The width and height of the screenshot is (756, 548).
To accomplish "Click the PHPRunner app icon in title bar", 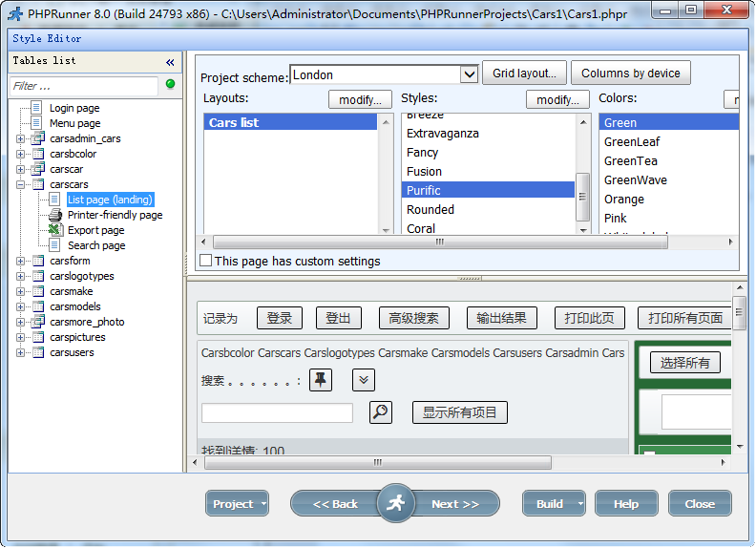I will [14, 14].
